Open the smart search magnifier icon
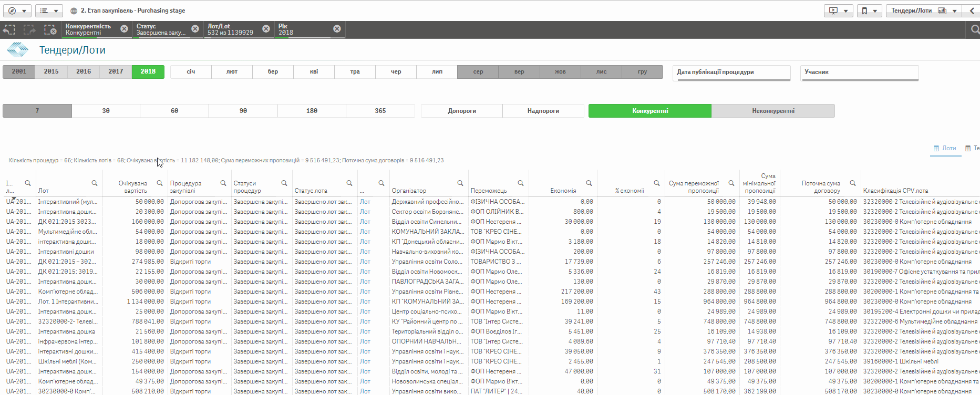 pos(974,30)
